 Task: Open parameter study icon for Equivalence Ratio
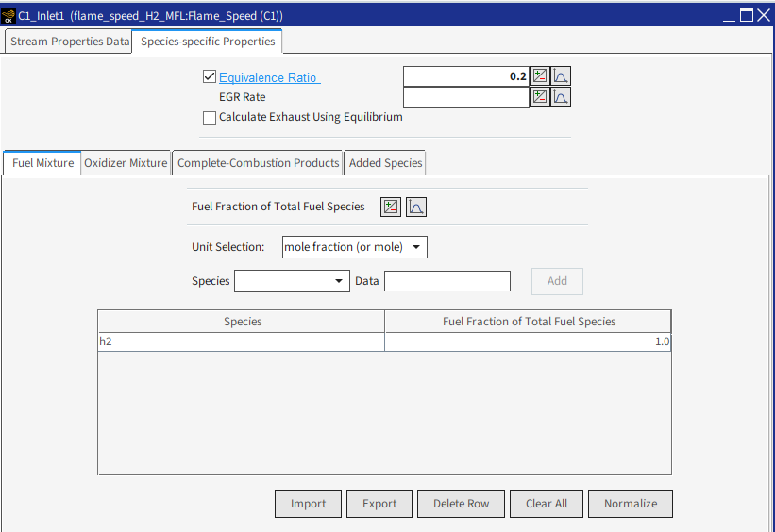(540, 76)
